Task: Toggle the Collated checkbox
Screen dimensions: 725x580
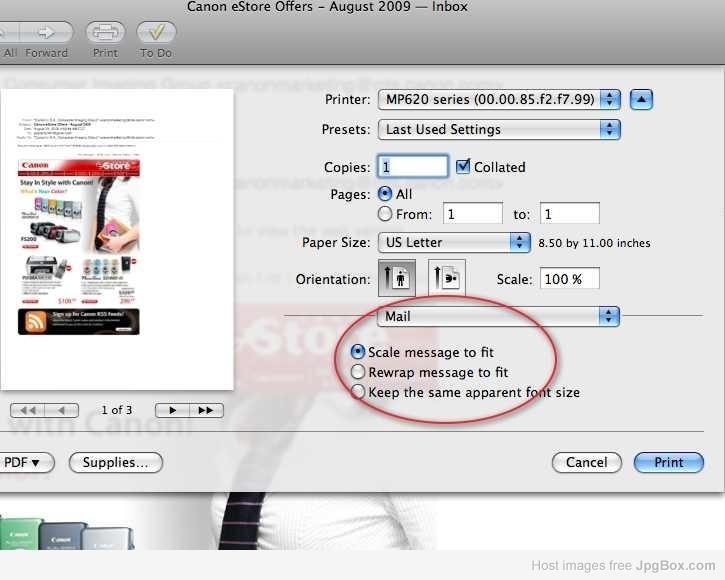Action: (463, 167)
